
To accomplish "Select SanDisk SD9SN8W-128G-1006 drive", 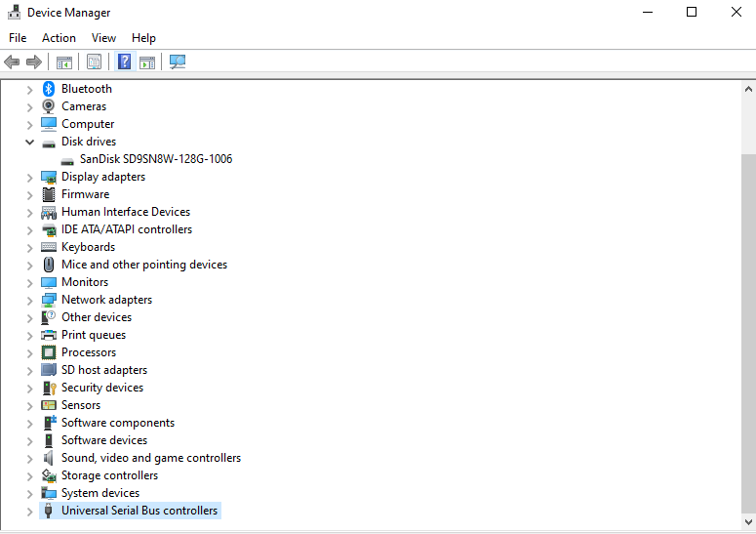I will 156,159.
